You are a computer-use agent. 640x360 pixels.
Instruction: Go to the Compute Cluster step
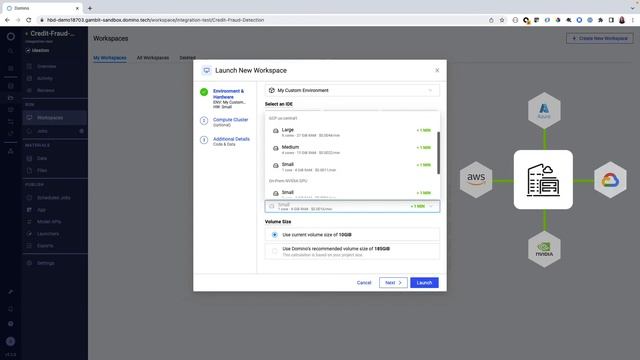tap(230, 120)
